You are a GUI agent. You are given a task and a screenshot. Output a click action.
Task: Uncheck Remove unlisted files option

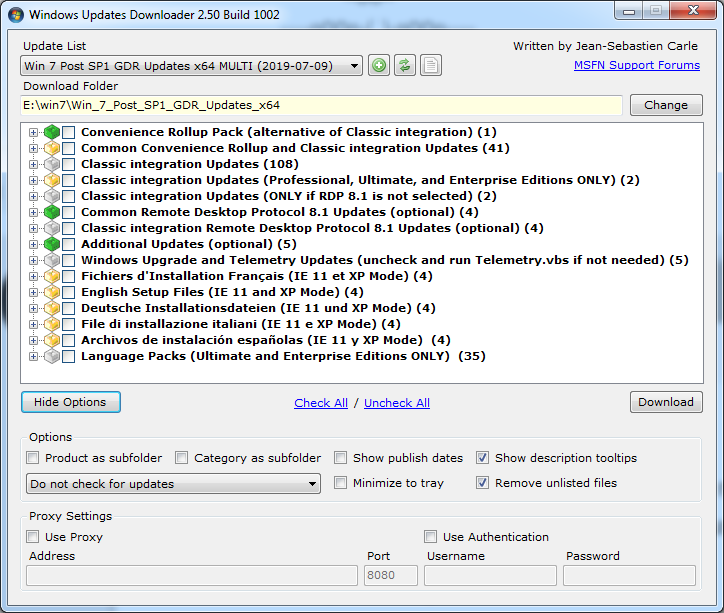click(483, 483)
